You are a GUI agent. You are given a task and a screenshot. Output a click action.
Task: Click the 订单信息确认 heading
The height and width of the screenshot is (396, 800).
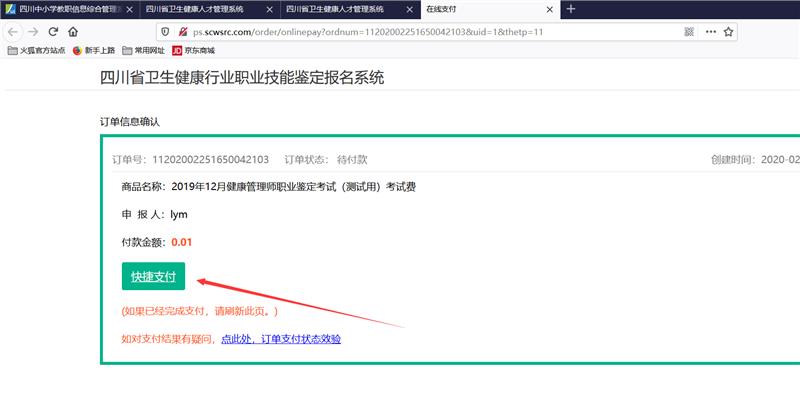130,122
